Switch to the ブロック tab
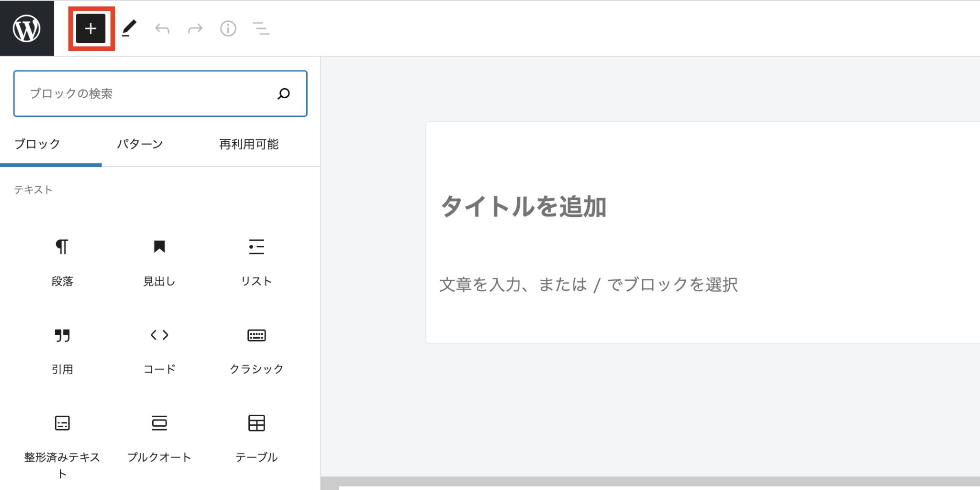This screenshot has width=980, height=490. pos(37,144)
